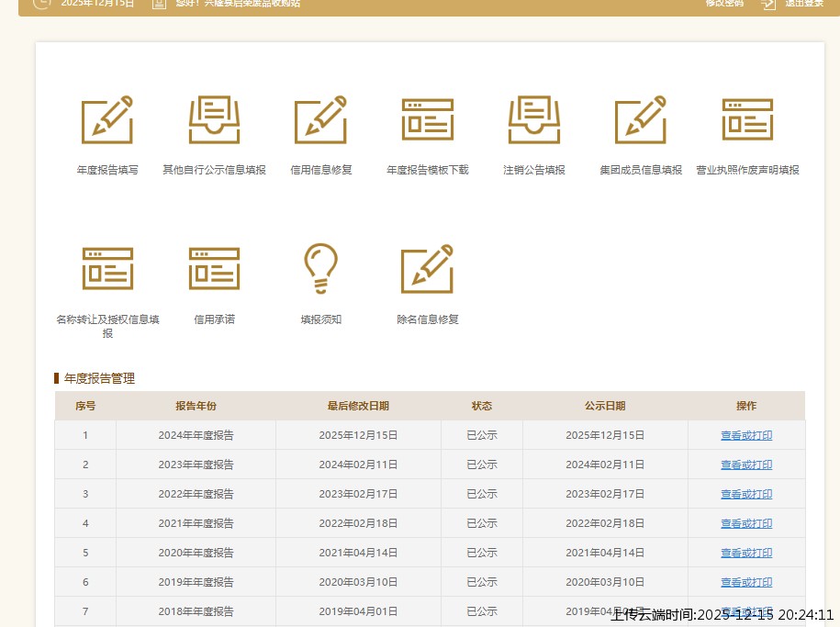Open the 信用承诺 icon
This screenshot has height=627, width=840.
[x=214, y=269]
